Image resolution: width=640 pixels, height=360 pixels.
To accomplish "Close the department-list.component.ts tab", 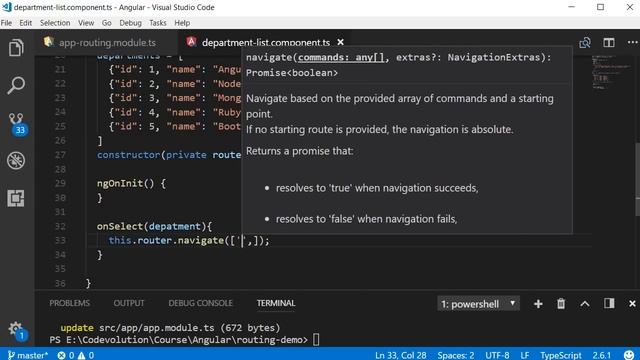I will (x=340, y=42).
